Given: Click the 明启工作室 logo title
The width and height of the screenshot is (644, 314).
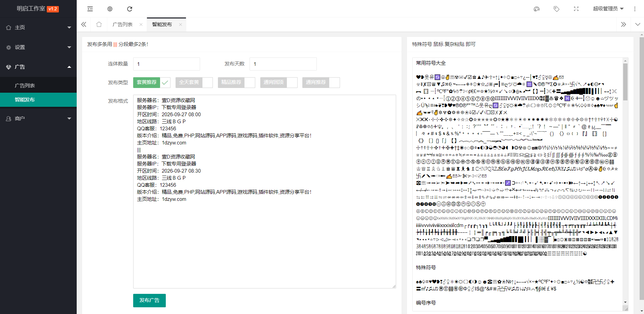Looking at the screenshot, I should coord(31,9).
